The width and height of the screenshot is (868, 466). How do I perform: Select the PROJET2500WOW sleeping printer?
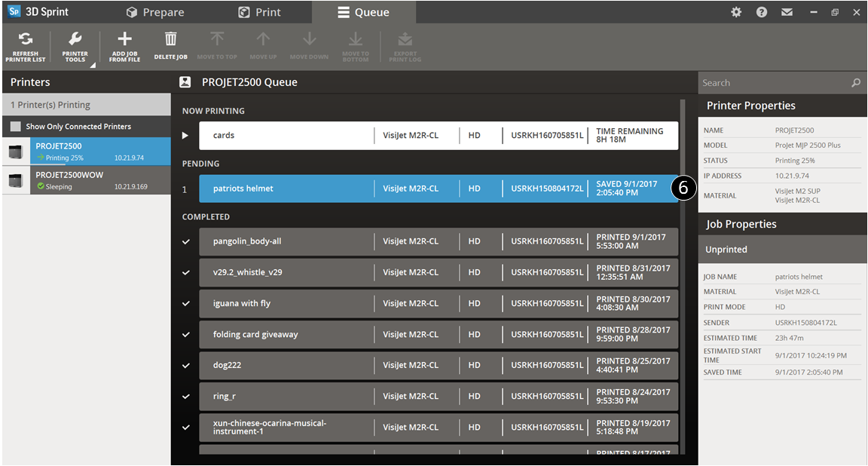click(x=86, y=180)
